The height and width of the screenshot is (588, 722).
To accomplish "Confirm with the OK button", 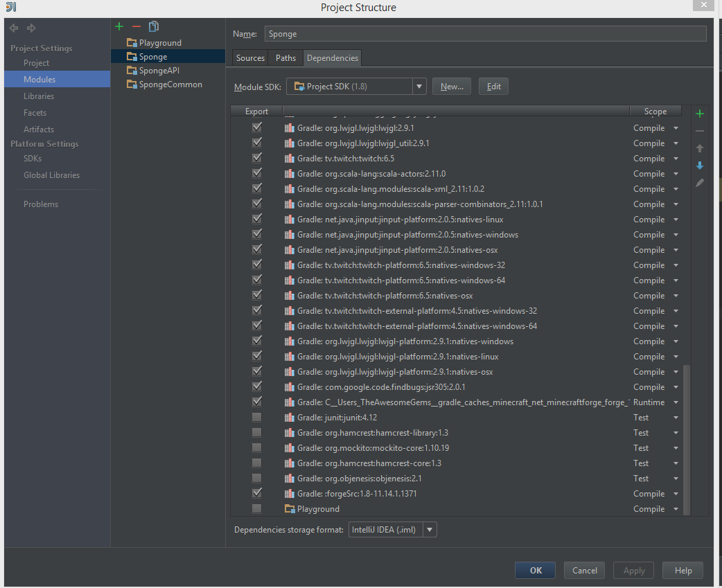I will [x=536, y=571].
